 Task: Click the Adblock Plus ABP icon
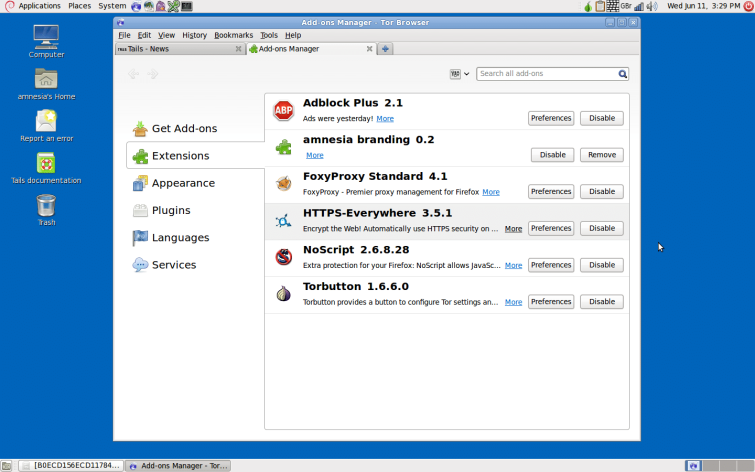click(284, 111)
